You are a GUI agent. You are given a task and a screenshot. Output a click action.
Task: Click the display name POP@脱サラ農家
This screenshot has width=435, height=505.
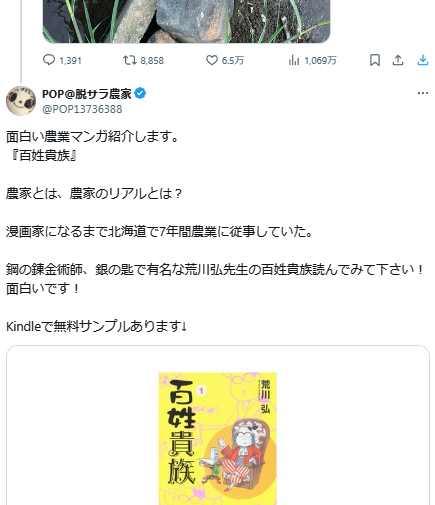(87, 94)
